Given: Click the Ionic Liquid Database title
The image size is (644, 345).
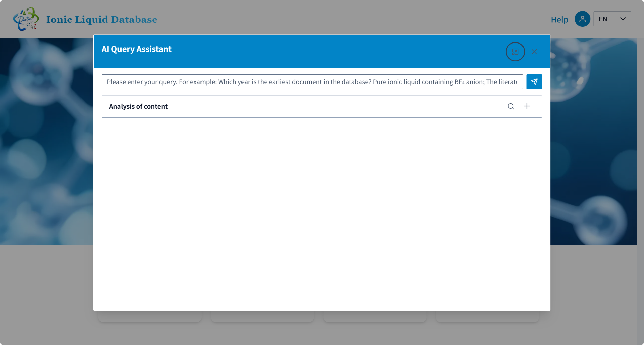Looking at the screenshot, I should (x=102, y=19).
